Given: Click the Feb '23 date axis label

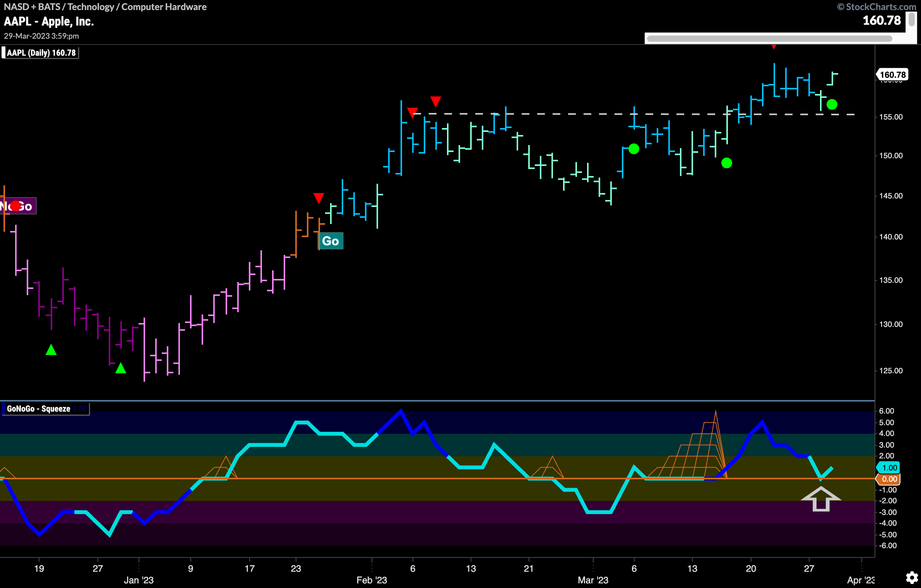Looking at the screenshot, I should (x=372, y=580).
